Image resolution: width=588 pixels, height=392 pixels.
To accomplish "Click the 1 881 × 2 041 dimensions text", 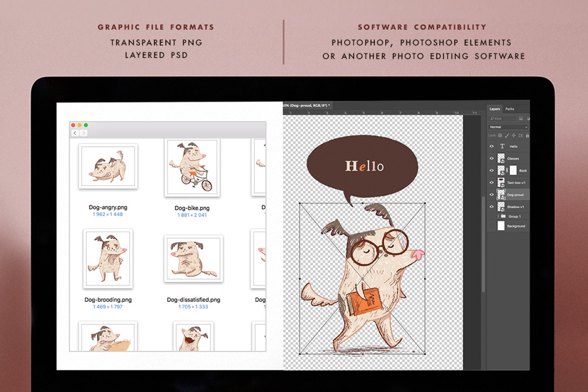I will point(192,215).
